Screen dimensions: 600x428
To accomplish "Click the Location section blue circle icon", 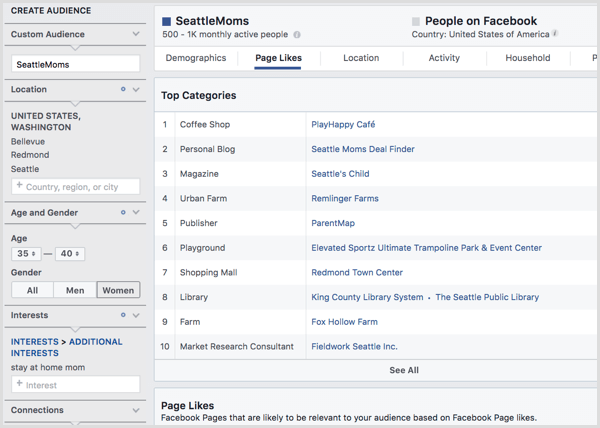I will (x=123, y=89).
